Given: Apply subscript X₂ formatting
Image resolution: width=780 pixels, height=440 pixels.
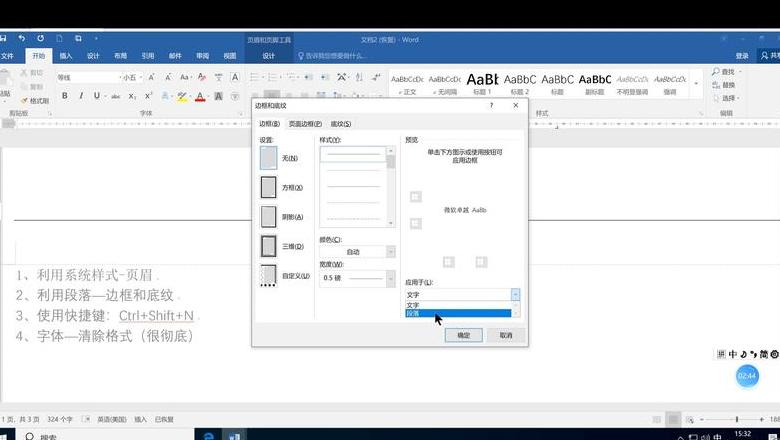Looking at the screenshot, I should pyautogui.click(x=132, y=96).
